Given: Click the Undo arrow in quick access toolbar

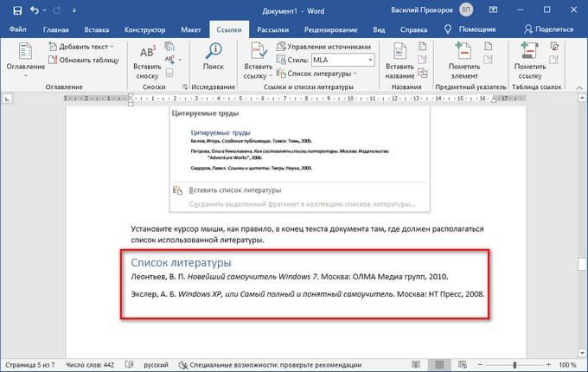Looking at the screenshot, I should tap(32, 10).
